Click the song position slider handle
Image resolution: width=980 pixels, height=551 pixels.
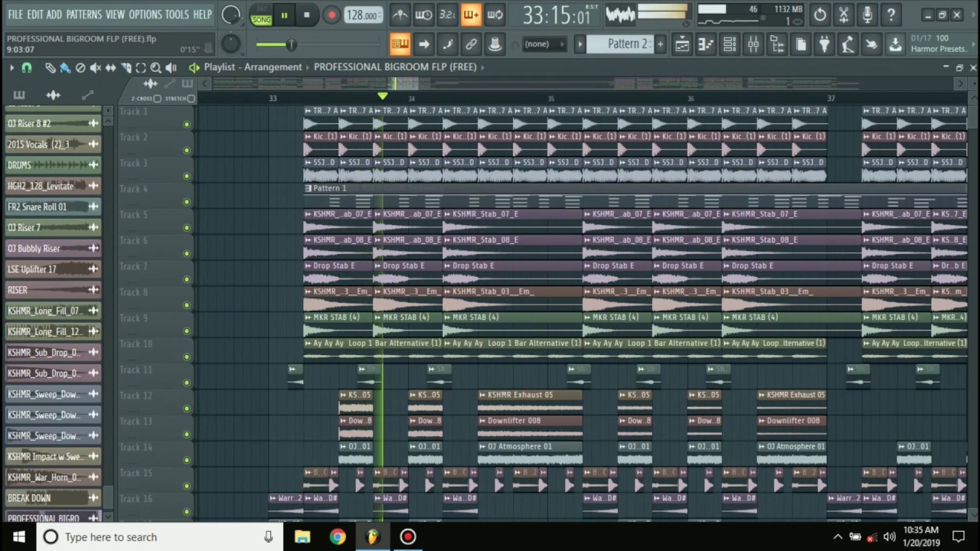point(291,44)
